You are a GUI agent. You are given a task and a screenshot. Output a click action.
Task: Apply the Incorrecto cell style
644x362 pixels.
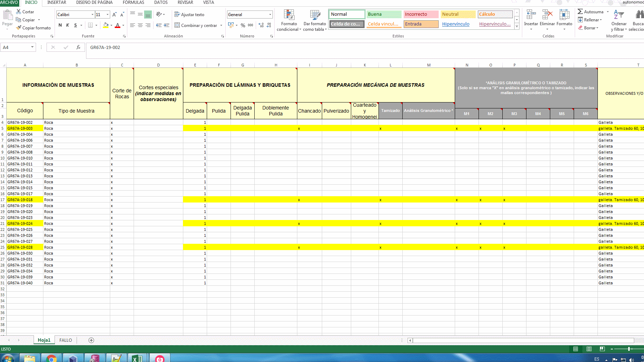click(421, 14)
